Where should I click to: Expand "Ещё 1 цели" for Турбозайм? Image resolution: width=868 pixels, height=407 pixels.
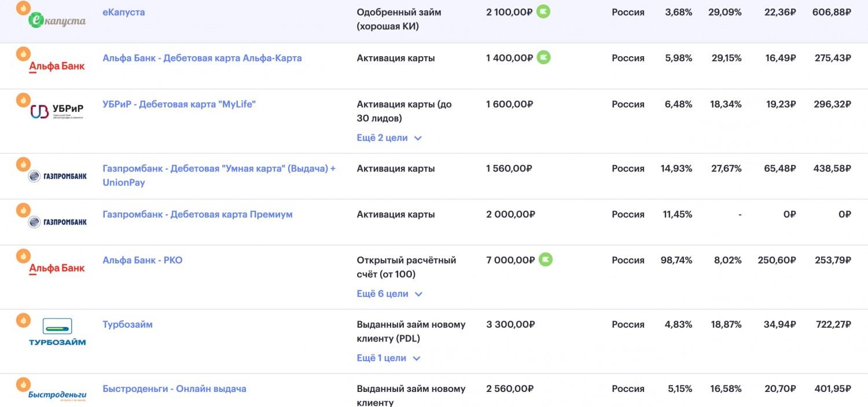tap(389, 358)
